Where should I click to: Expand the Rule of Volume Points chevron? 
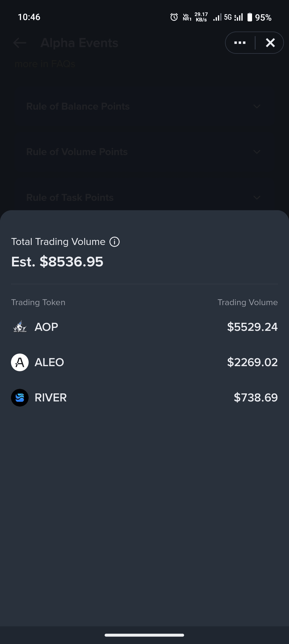pos(257,152)
